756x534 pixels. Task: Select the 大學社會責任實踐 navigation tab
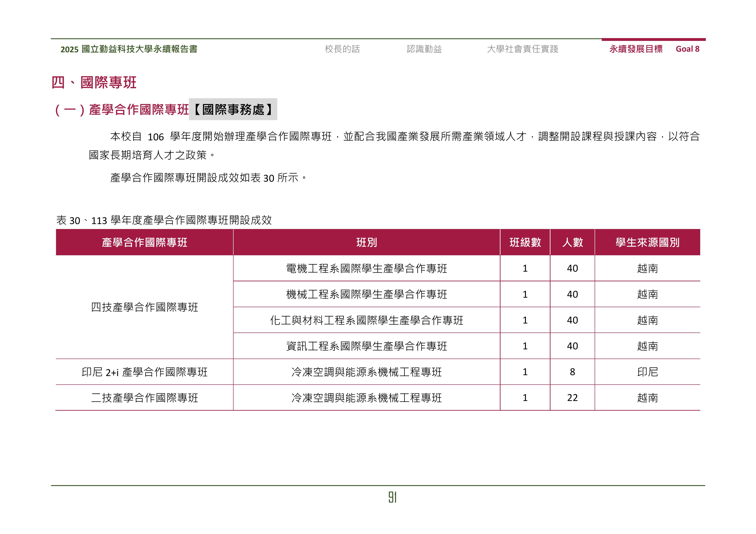[522, 49]
